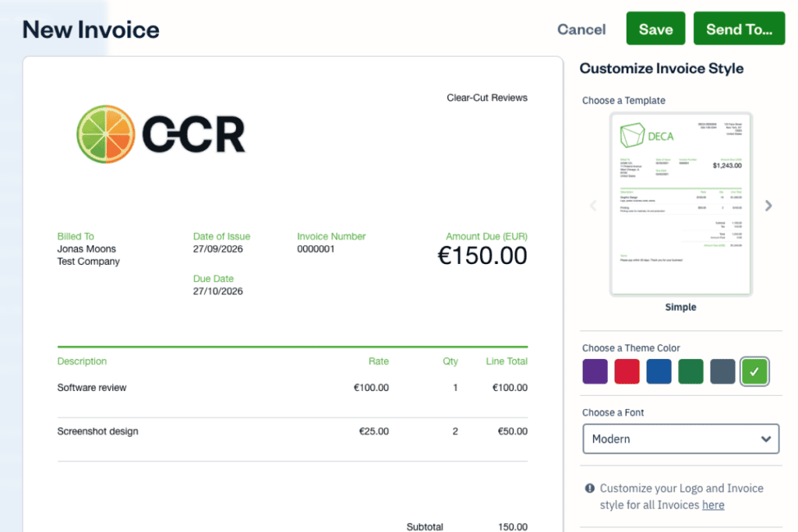Open the Modern font dropdown
The image size is (798, 532).
(x=681, y=439)
